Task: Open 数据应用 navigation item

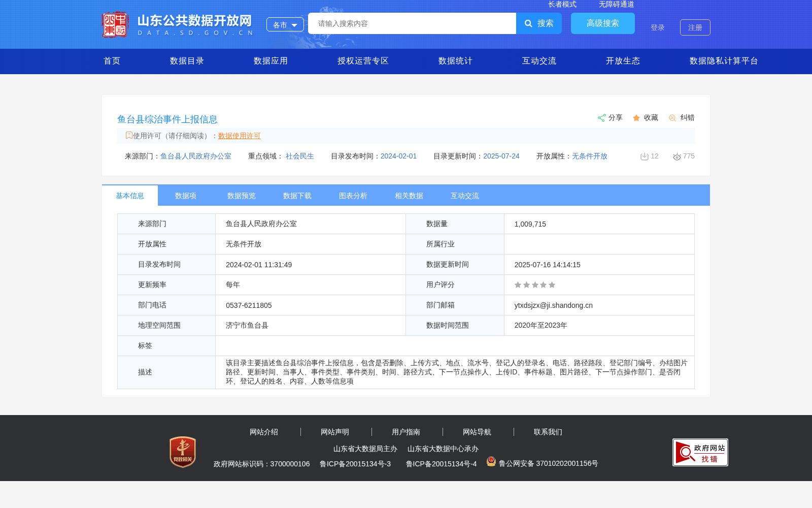Action: [x=271, y=61]
